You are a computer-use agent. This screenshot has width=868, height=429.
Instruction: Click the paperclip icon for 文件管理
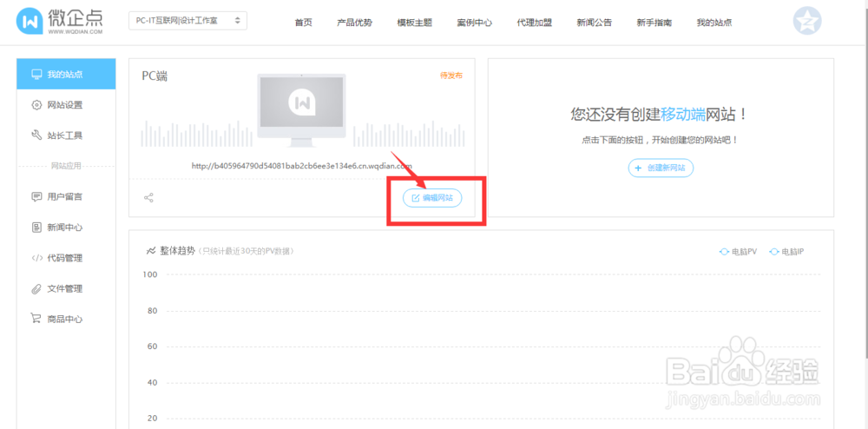[x=36, y=289]
